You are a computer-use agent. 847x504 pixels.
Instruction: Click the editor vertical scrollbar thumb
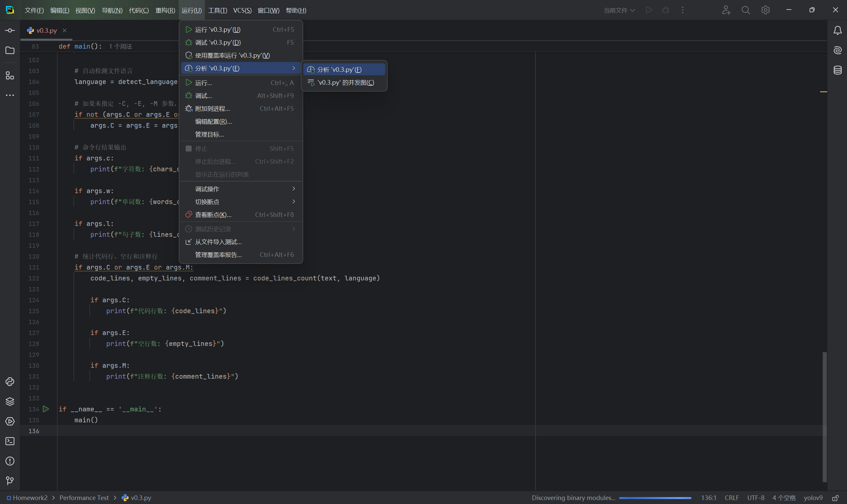(x=824, y=417)
